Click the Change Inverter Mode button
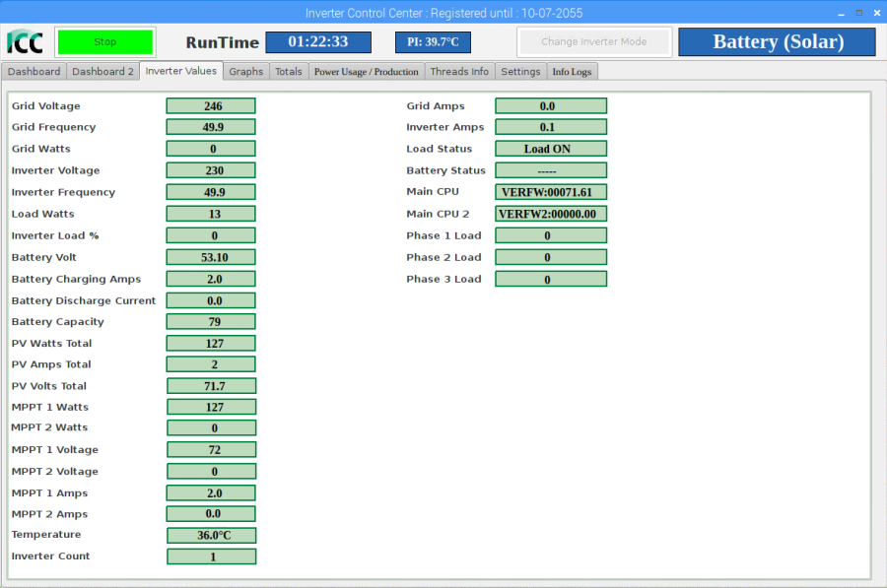 tap(594, 42)
